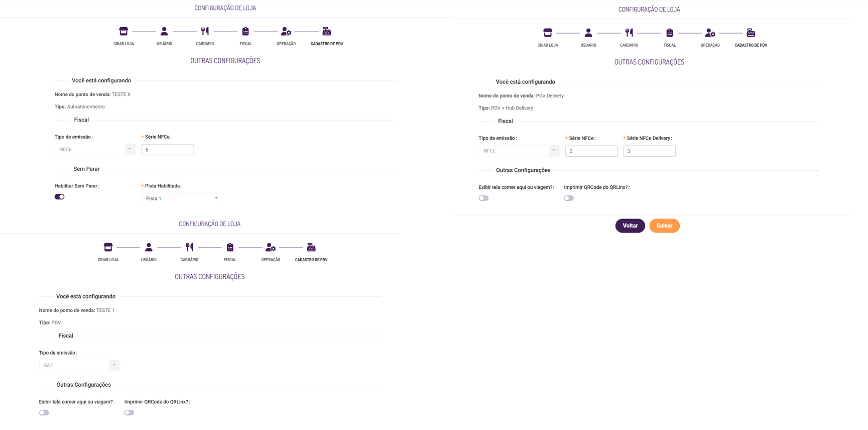
Task: Click the Série NFCe field containing 6
Action: point(168,150)
